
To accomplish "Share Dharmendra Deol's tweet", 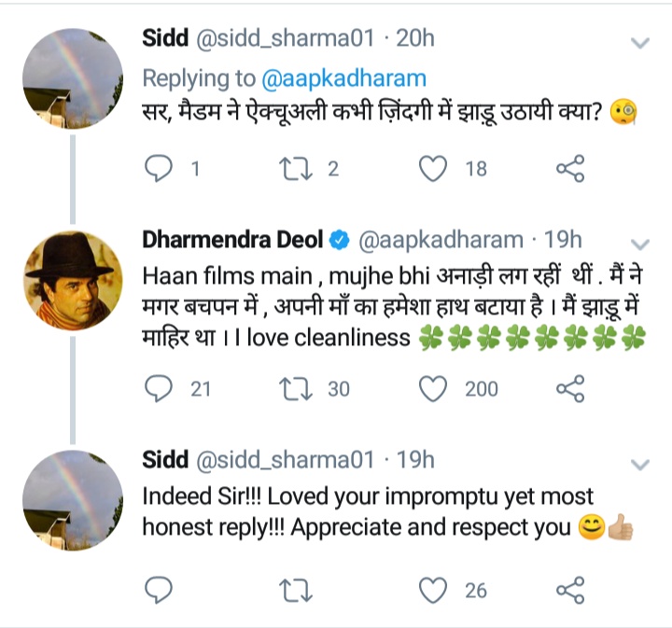I will click(x=569, y=388).
